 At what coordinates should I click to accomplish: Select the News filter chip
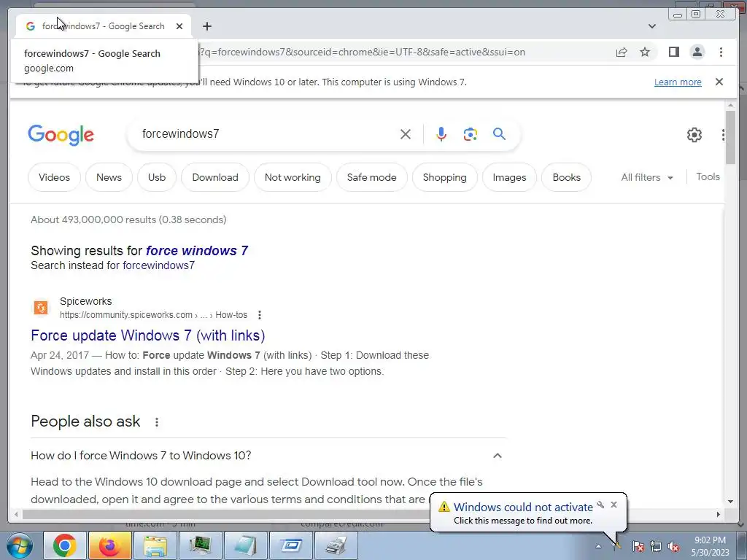tap(109, 177)
